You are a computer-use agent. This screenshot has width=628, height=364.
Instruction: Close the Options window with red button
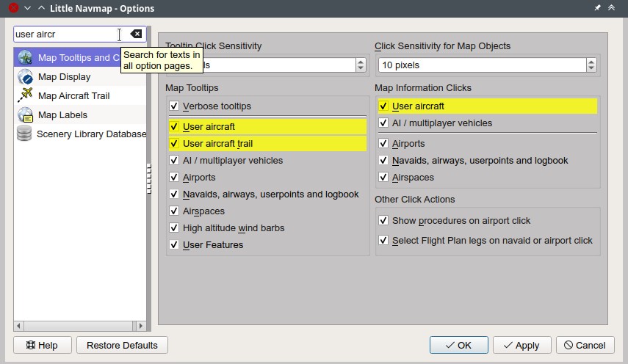coord(14,7)
